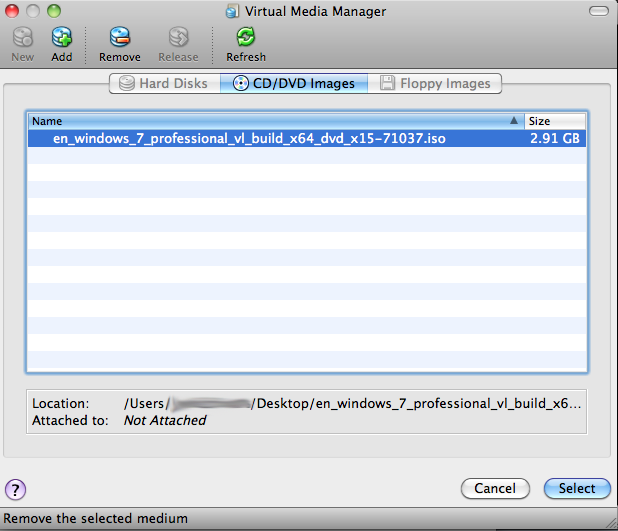Click the Refresh media list icon
The width and height of the screenshot is (618, 531).
coord(246,37)
